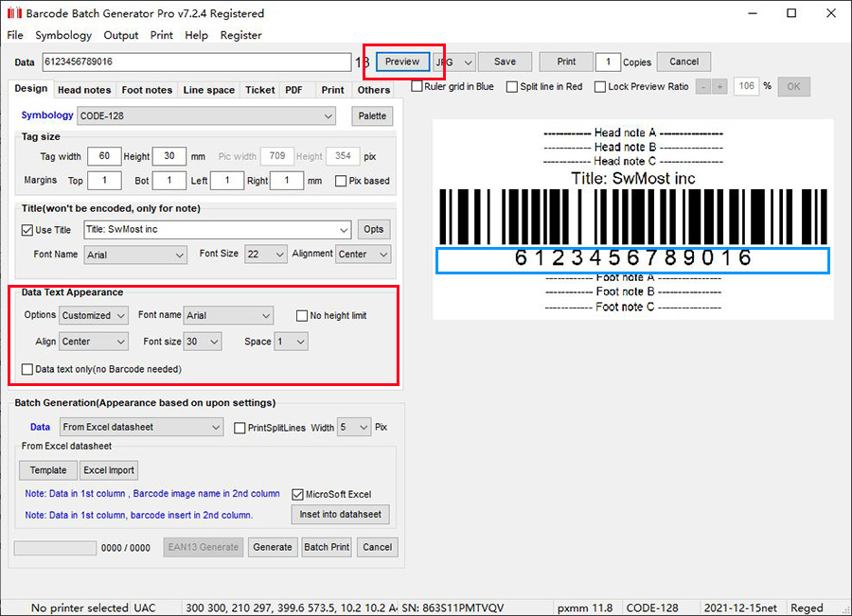Click the Cancel button next to Copies
The width and height of the screenshot is (852, 616).
[x=683, y=62]
